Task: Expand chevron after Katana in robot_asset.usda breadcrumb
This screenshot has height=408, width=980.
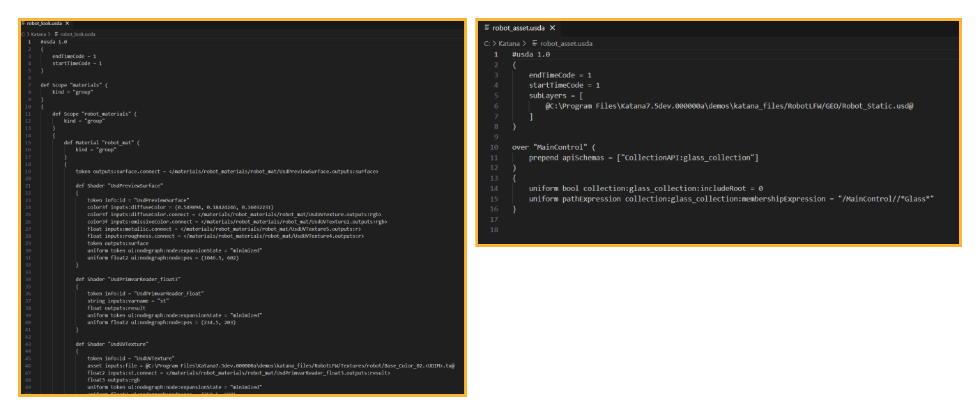Action: (x=524, y=43)
